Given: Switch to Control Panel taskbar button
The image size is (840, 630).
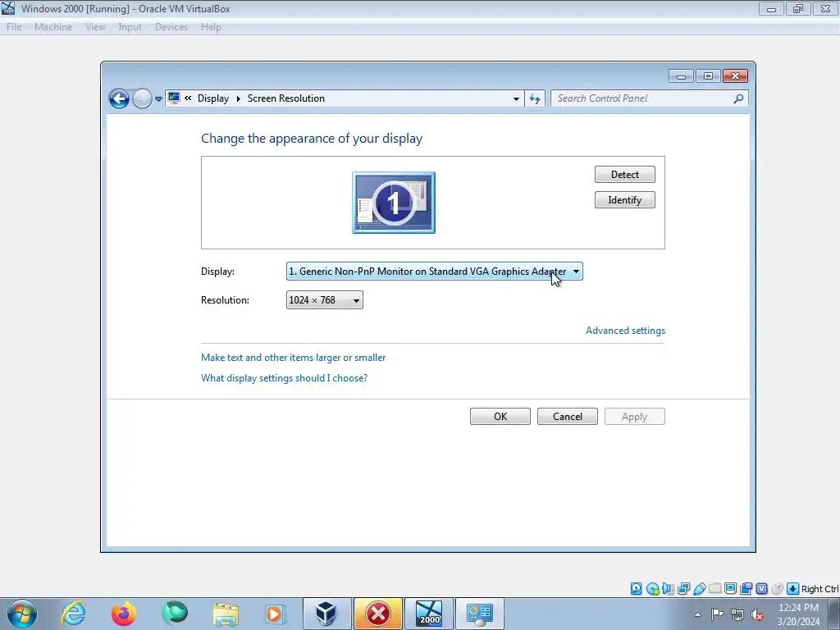Looking at the screenshot, I should [x=479, y=614].
